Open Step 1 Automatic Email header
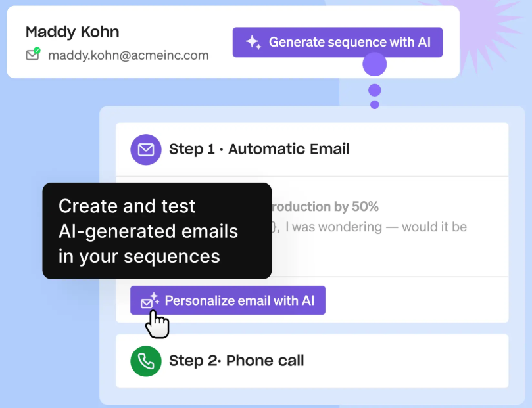The image size is (532, 408). [312, 149]
